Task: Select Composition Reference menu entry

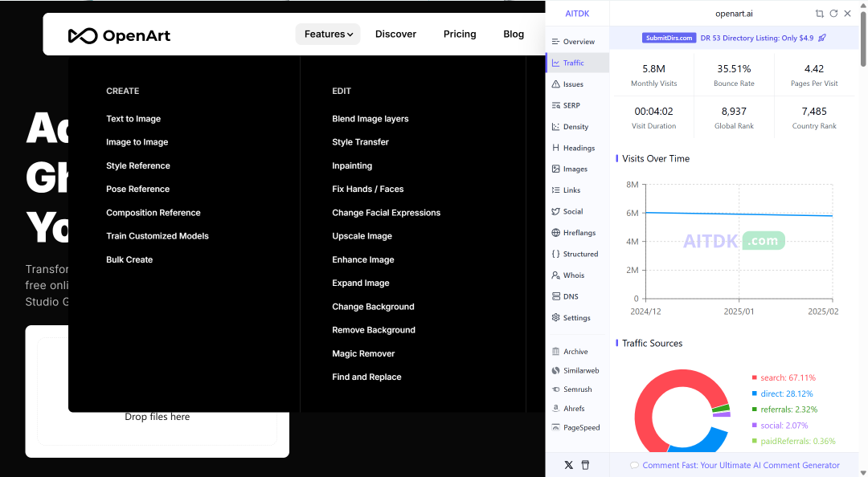Action: 154,213
